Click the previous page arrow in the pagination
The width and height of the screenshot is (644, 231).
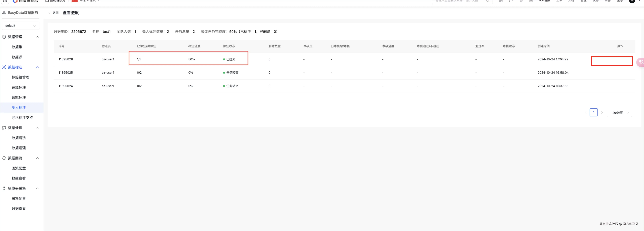coord(585,112)
